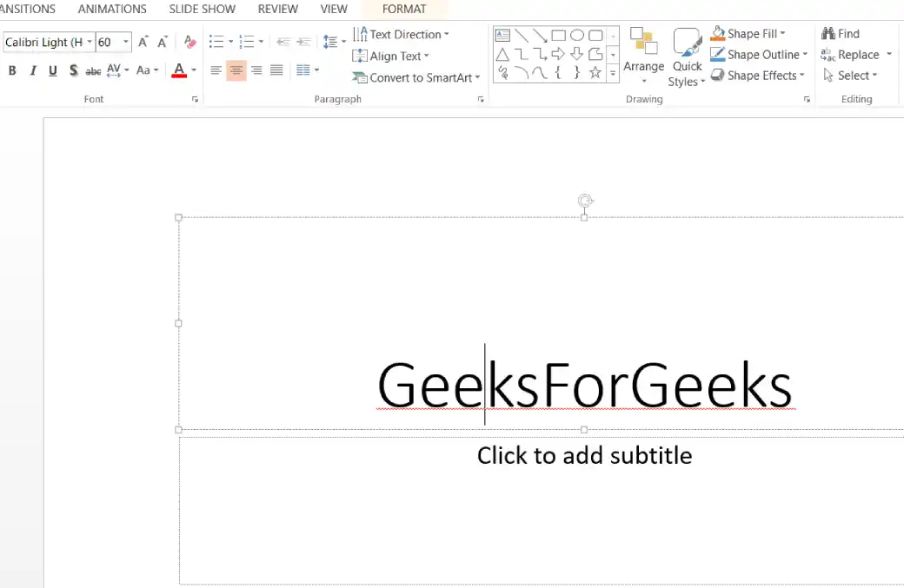Image resolution: width=904 pixels, height=588 pixels.
Task: Click Convert to SmartArt
Action: (x=415, y=77)
